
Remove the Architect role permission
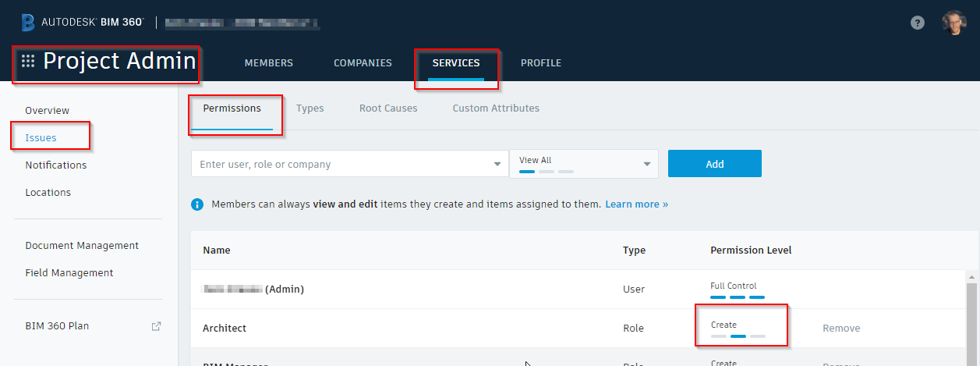pyautogui.click(x=841, y=329)
